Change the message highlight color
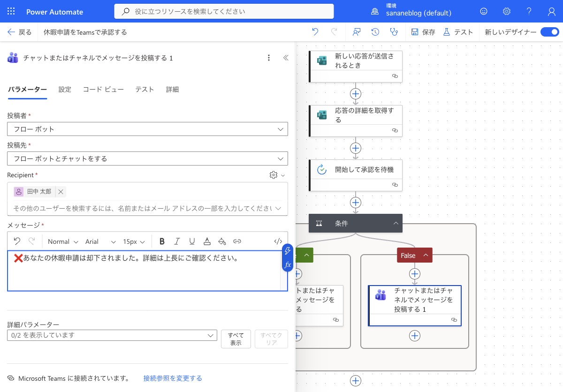 click(222, 241)
